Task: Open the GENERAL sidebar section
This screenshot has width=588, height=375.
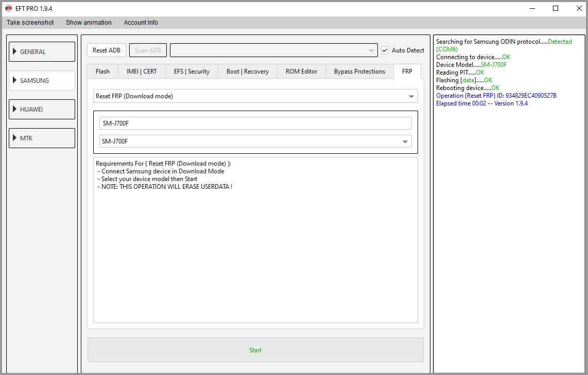Action: pyautogui.click(x=42, y=52)
